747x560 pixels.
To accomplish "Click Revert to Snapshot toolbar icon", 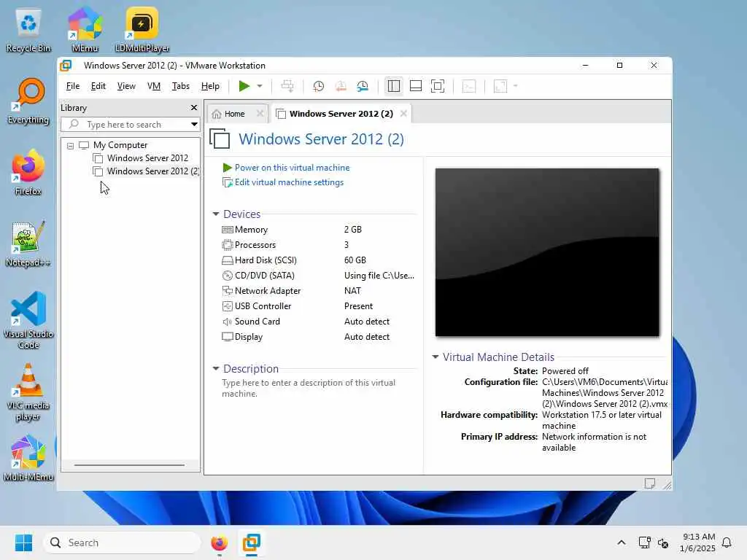I will click(x=341, y=86).
